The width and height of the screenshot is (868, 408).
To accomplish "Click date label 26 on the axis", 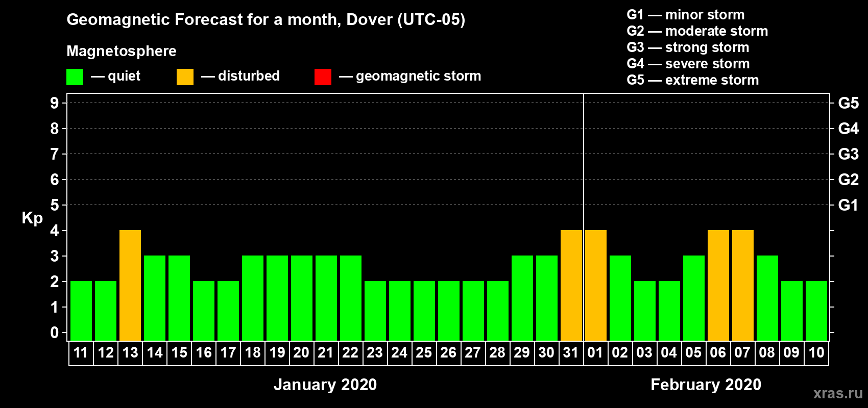I will 449,353.
